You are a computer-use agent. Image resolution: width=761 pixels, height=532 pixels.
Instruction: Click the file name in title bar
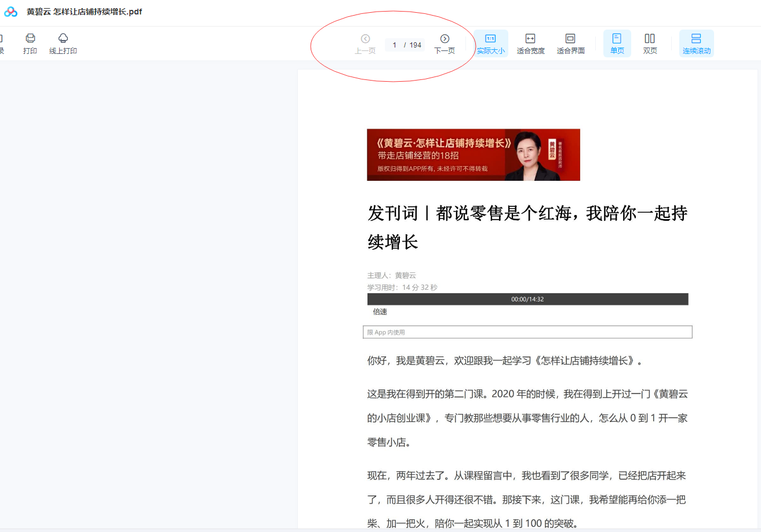click(x=84, y=12)
